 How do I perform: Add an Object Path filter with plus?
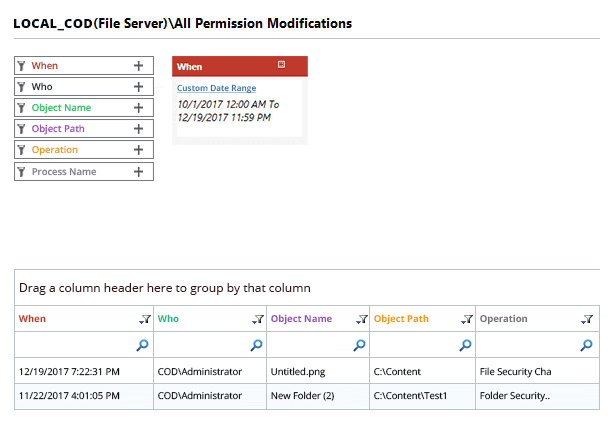139,129
